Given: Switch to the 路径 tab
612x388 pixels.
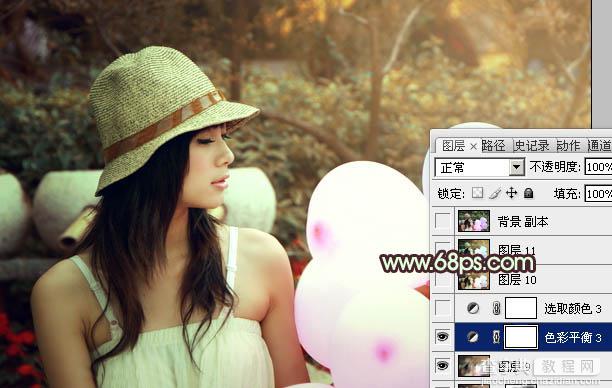Looking at the screenshot, I should pyautogui.click(x=493, y=146).
